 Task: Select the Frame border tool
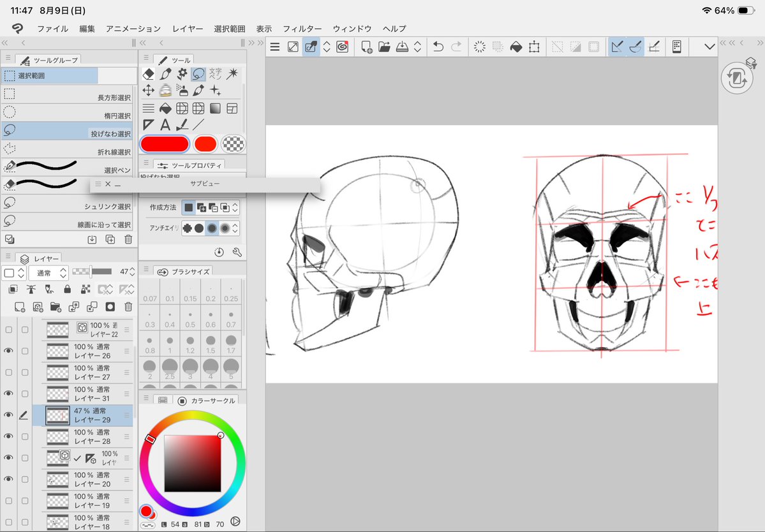tap(232, 108)
